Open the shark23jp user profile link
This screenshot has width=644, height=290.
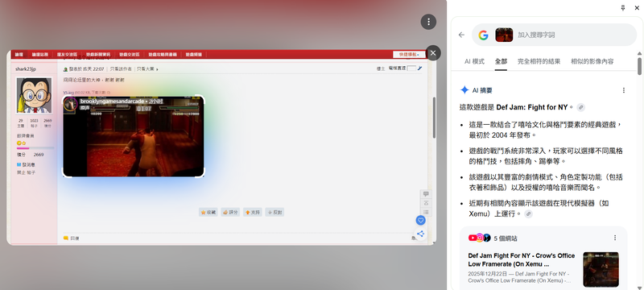coord(26,69)
